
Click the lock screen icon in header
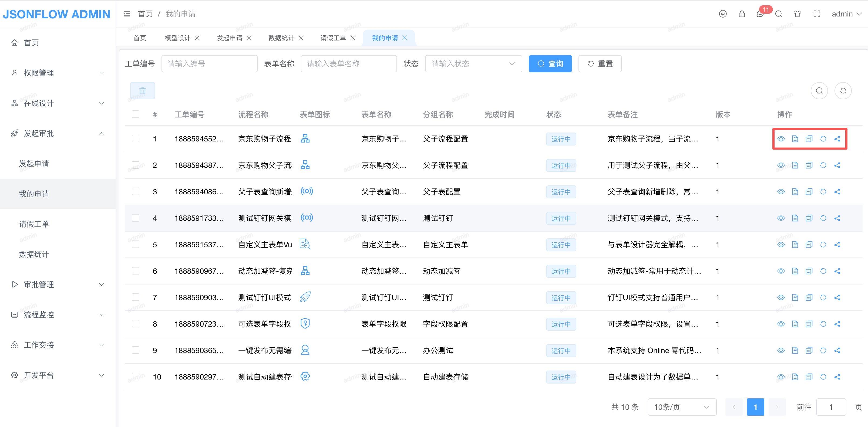(x=742, y=14)
